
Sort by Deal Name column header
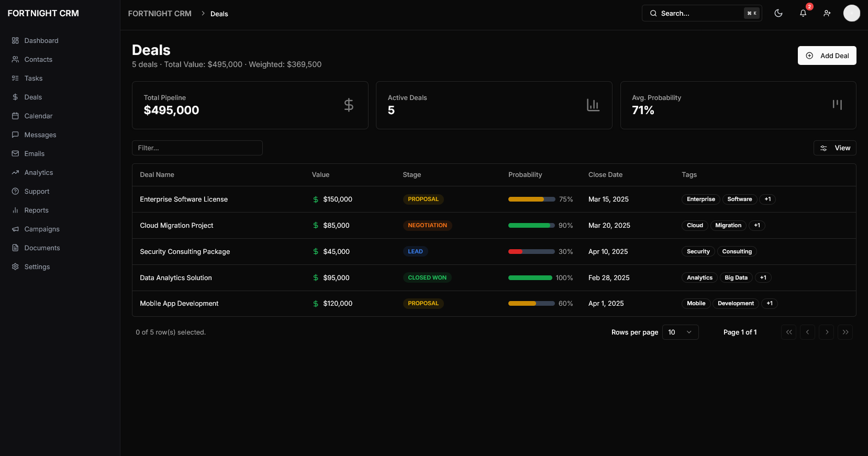[x=157, y=175]
